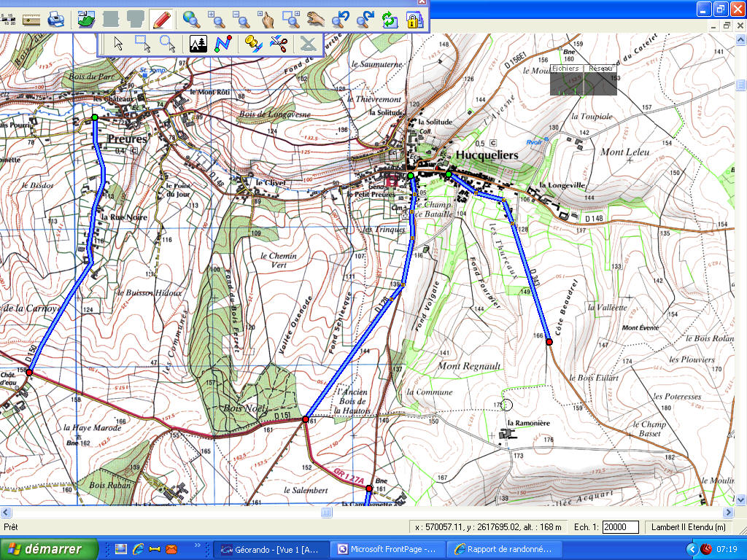Click the Lambert II Etendu projection label
747x560 pixels.
689,527
